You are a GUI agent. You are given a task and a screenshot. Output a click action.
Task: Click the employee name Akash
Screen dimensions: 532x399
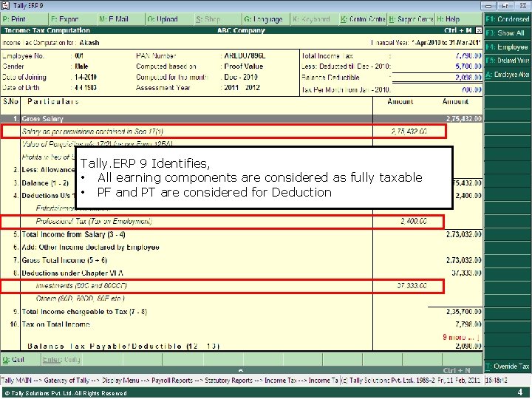coord(89,43)
